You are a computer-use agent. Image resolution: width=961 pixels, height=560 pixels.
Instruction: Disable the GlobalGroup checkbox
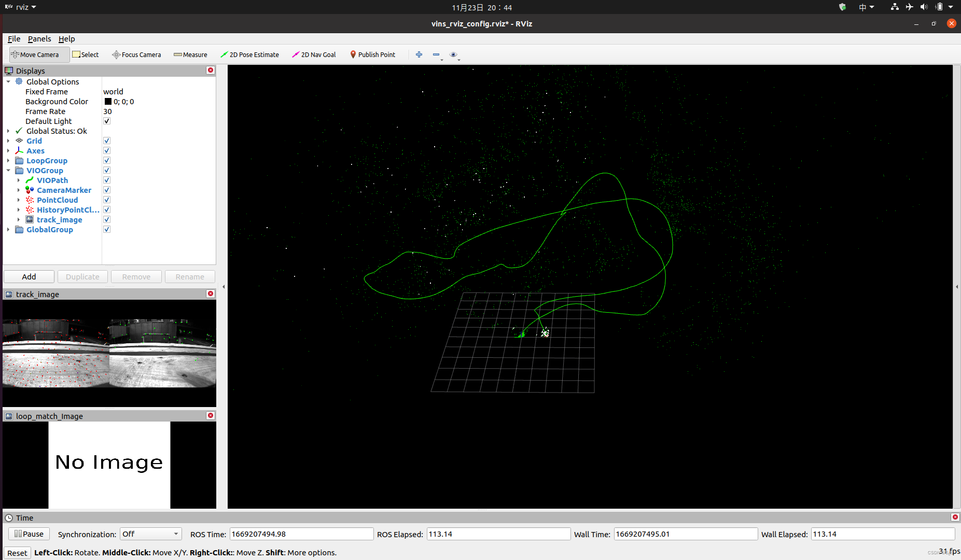107,229
